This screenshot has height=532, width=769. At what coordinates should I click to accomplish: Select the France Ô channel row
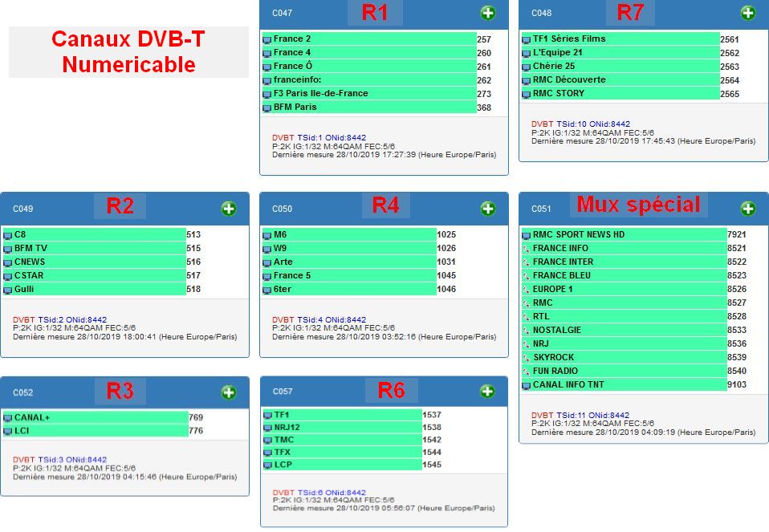pyautogui.click(x=368, y=66)
